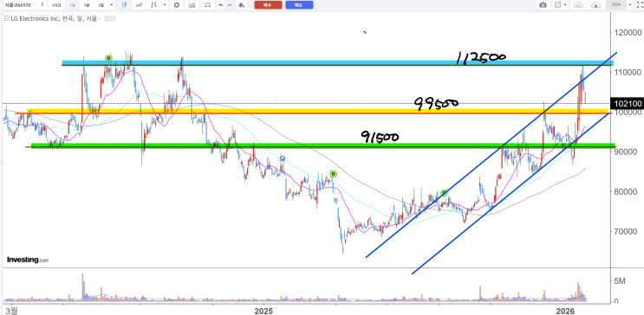
Task: Select the chart layout square icon
Action: (557, 5)
